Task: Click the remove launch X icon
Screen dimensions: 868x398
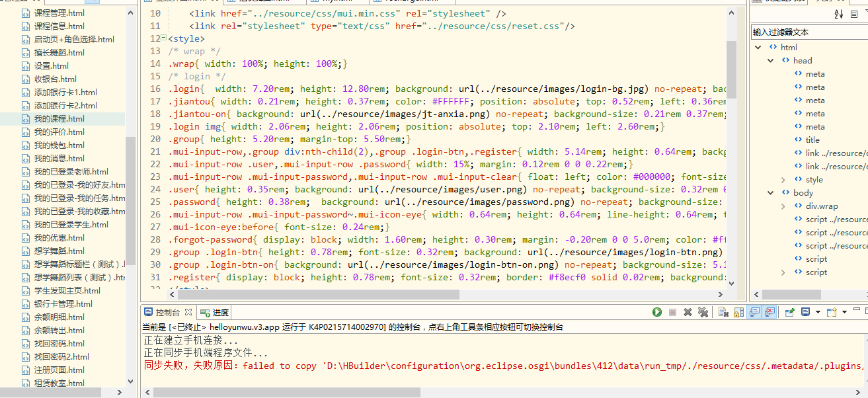Action: click(x=688, y=312)
